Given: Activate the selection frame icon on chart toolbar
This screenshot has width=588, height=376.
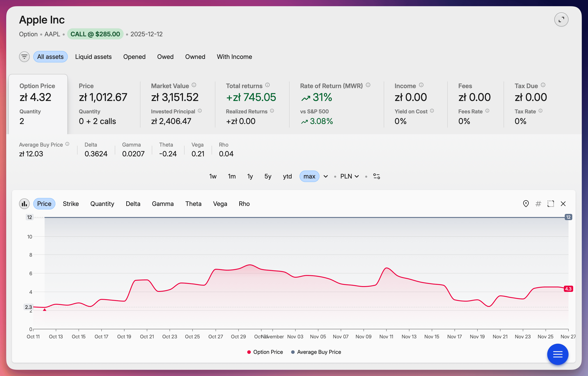Looking at the screenshot, I should [551, 204].
